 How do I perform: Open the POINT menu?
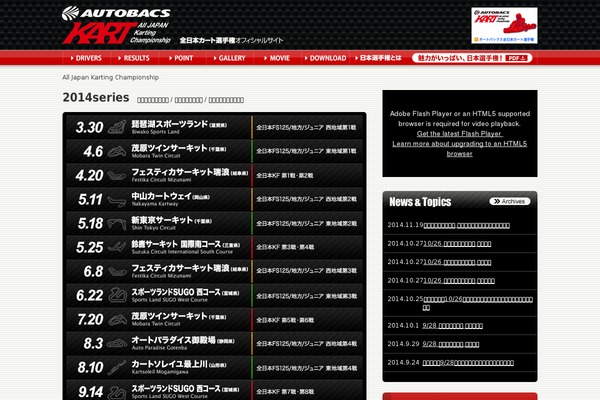pyautogui.click(x=181, y=58)
